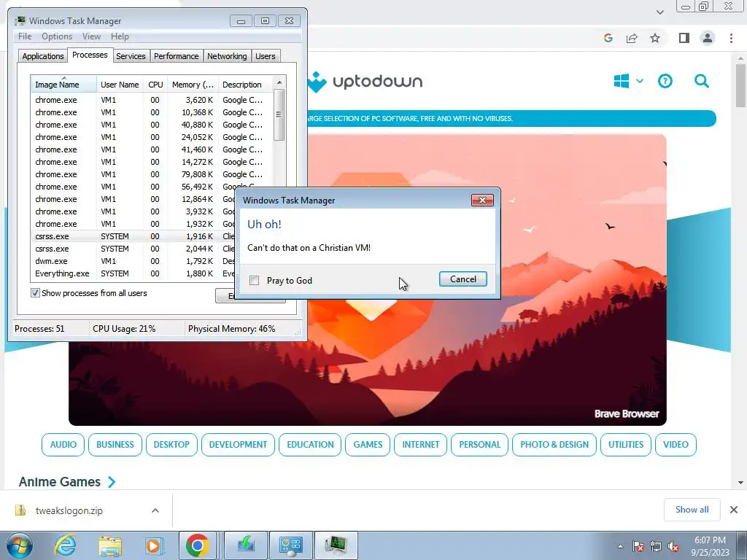Open the AUDIO category

coord(63,444)
